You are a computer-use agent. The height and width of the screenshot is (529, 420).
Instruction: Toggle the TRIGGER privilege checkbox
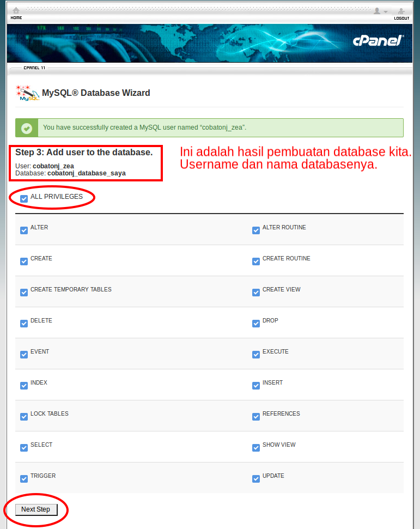click(x=24, y=479)
